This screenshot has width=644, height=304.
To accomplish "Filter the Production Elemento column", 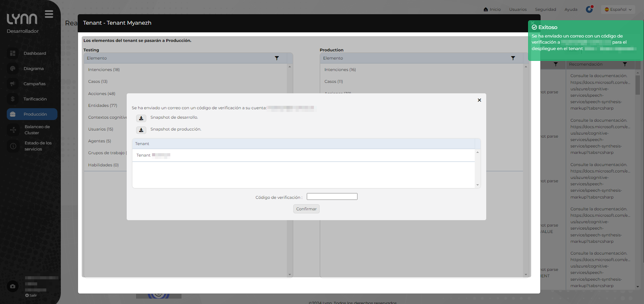I will (x=513, y=58).
